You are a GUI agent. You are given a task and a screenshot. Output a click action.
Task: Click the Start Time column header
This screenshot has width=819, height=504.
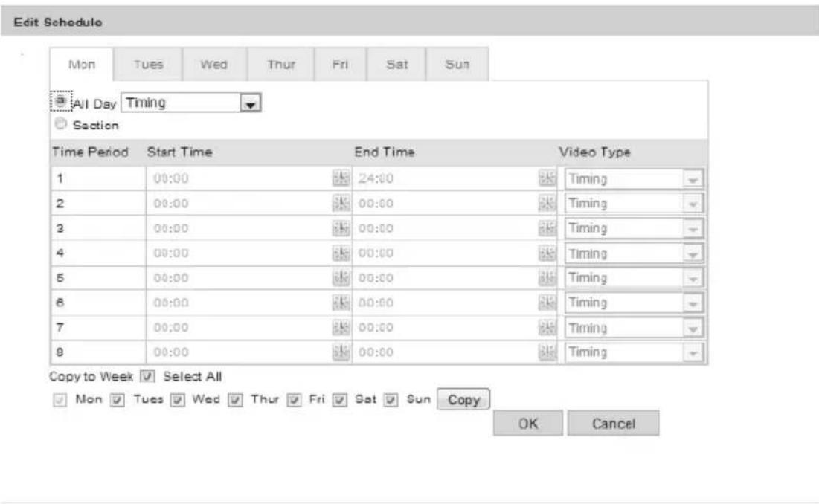pyautogui.click(x=180, y=152)
